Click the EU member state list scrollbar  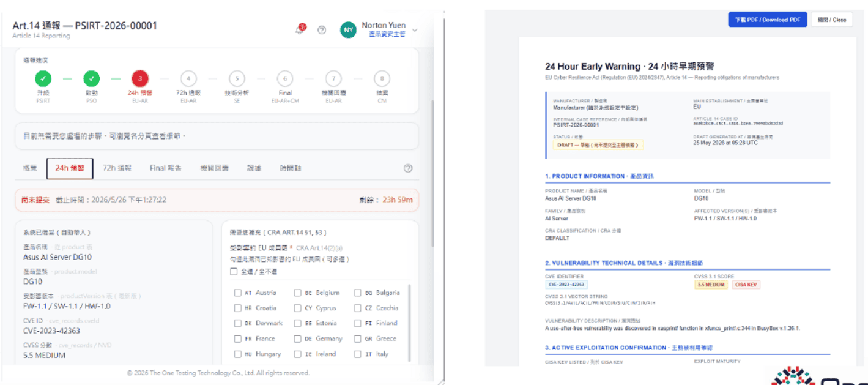(x=409, y=323)
